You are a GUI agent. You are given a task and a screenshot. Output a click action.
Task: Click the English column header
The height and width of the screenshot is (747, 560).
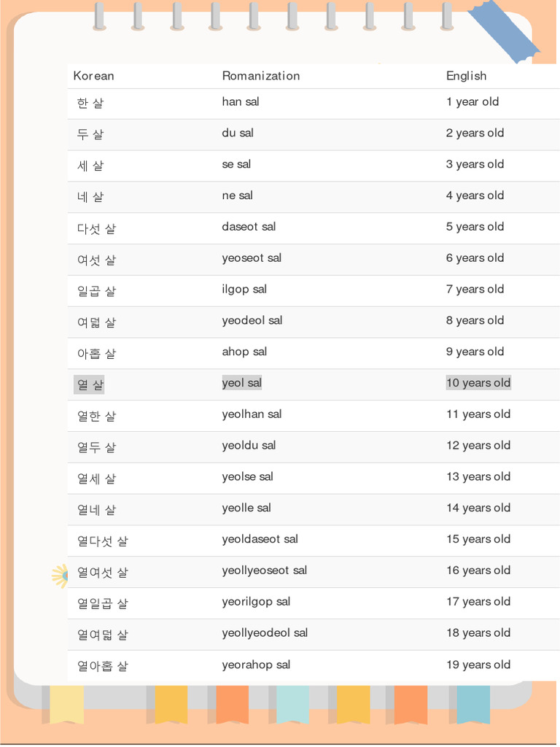[467, 76]
